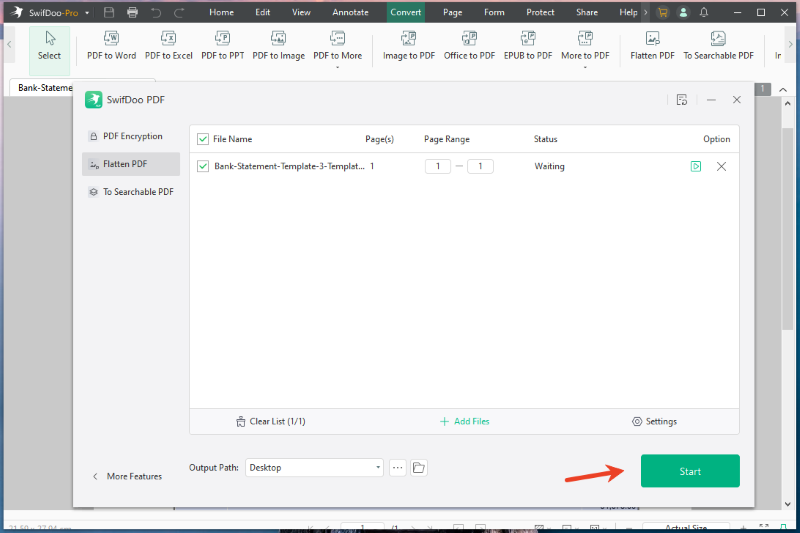The image size is (800, 533).
Task: Open the To Searchable PDF ribbon tool
Action: coord(718,46)
